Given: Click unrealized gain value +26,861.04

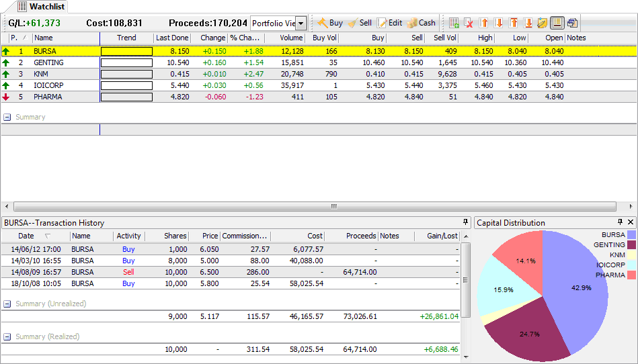Looking at the screenshot, I should click(x=439, y=316).
